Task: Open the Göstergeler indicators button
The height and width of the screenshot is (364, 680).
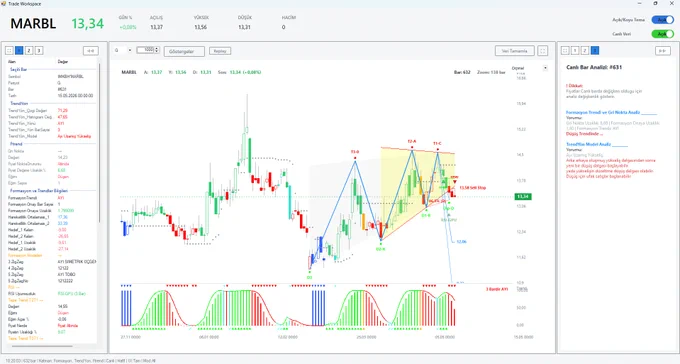Action: click(x=184, y=51)
